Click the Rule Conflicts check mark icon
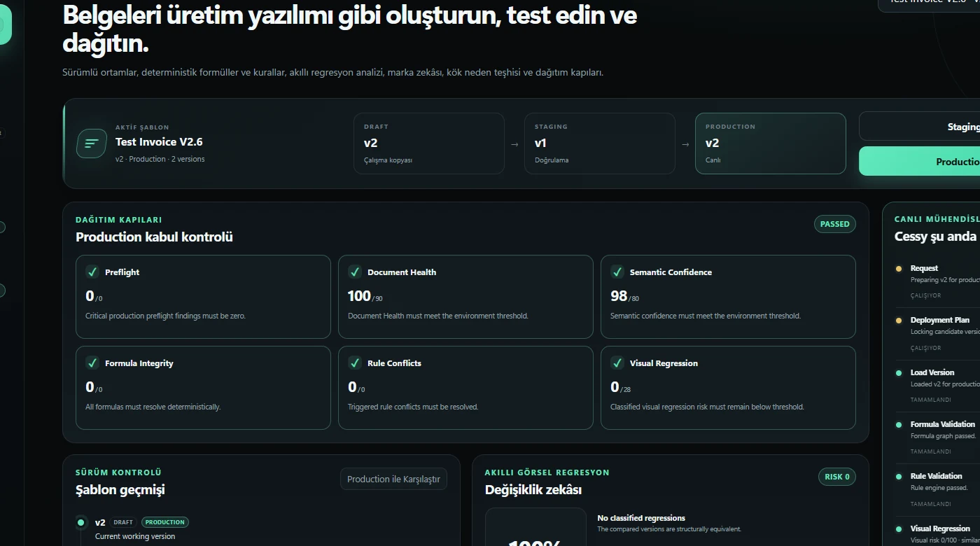The height and width of the screenshot is (546, 980). (x=355, y=363)
